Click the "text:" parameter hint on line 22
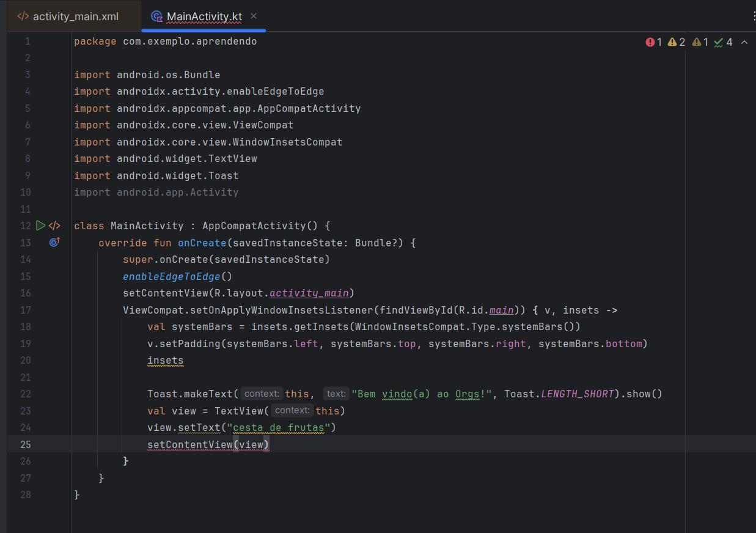The width and height of the screenshot is (756, 533). (x=336, y=394)
